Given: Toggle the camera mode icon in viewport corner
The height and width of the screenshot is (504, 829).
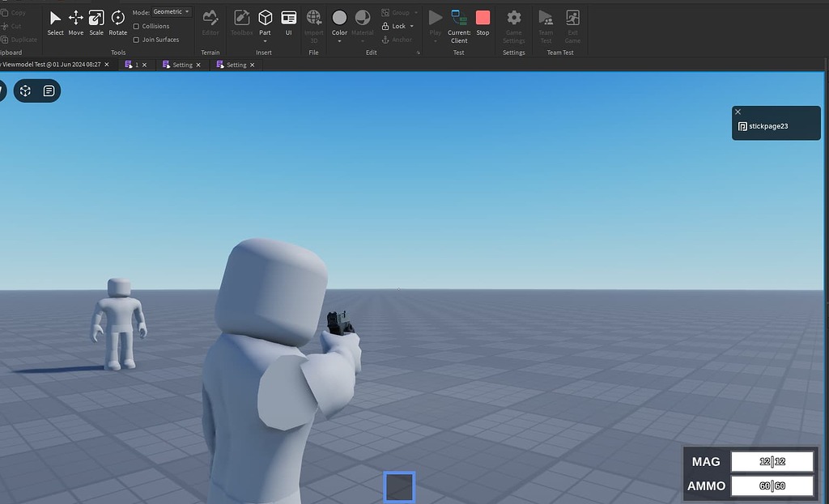Looking at the screenshot, I should pyautogui.click(x=24, y=91).
